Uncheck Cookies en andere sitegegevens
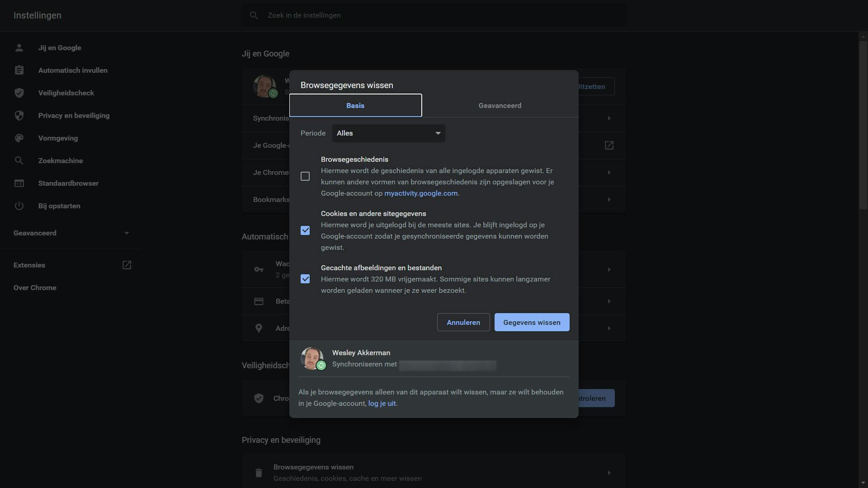This screenshot has height=488, width=868. click(x=305, y=230)
